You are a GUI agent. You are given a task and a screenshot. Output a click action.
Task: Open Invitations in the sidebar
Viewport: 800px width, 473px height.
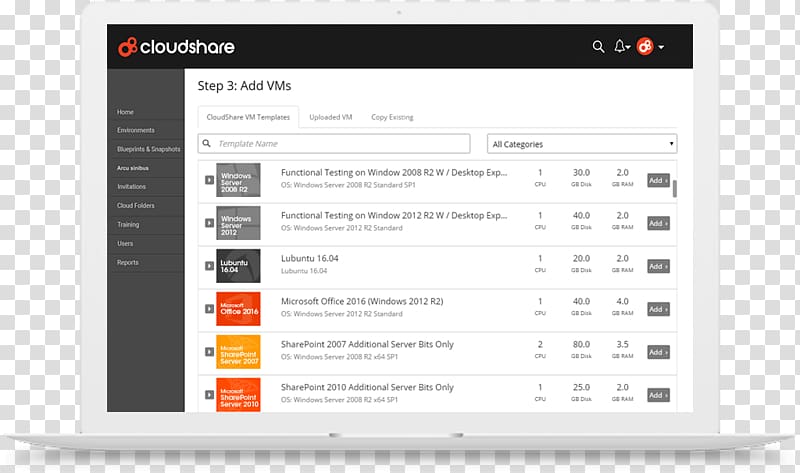[x=131, y=187]
